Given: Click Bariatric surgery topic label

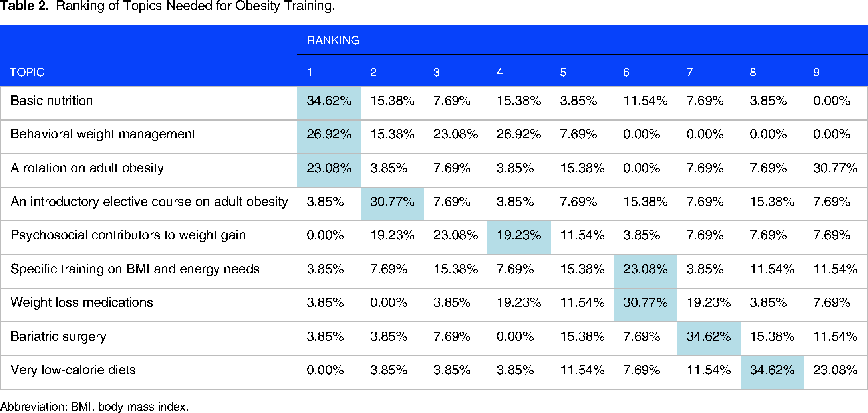Looking at the screenshot, I should click(58, 336).
